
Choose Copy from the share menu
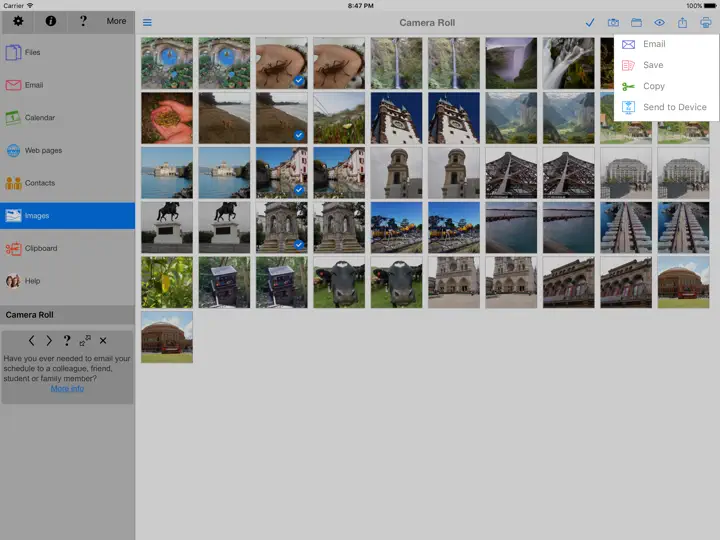point(666,86)
